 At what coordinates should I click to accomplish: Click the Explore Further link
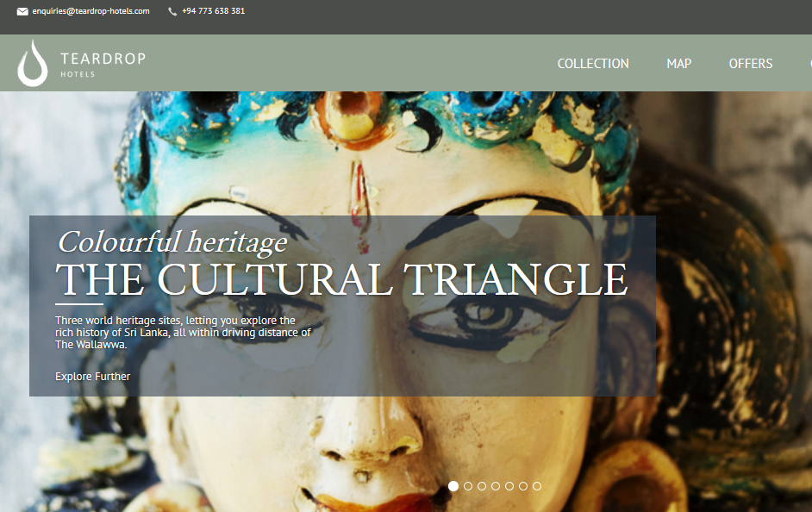coord(93,377)
